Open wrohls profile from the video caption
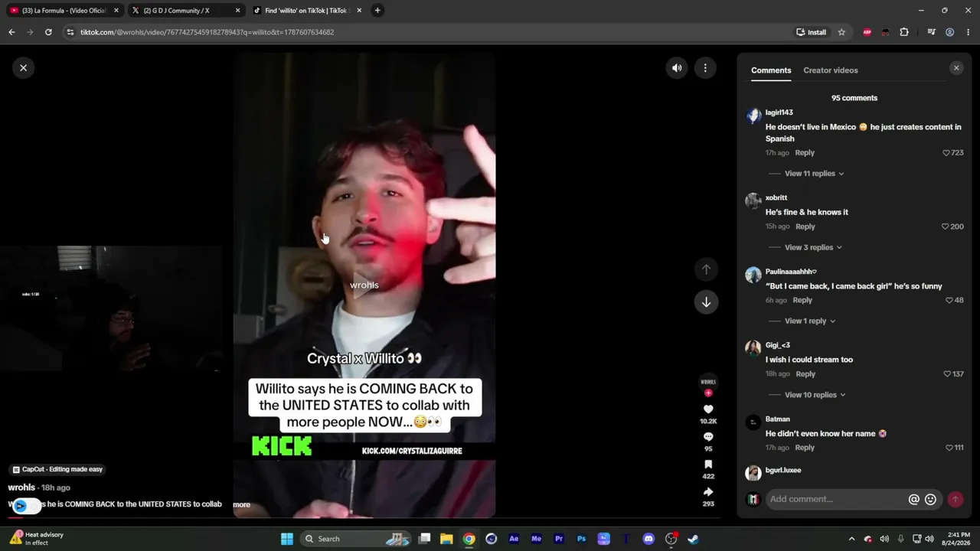Screen dimensions: 980x551 pyautogui.click(x=21, y=487)
